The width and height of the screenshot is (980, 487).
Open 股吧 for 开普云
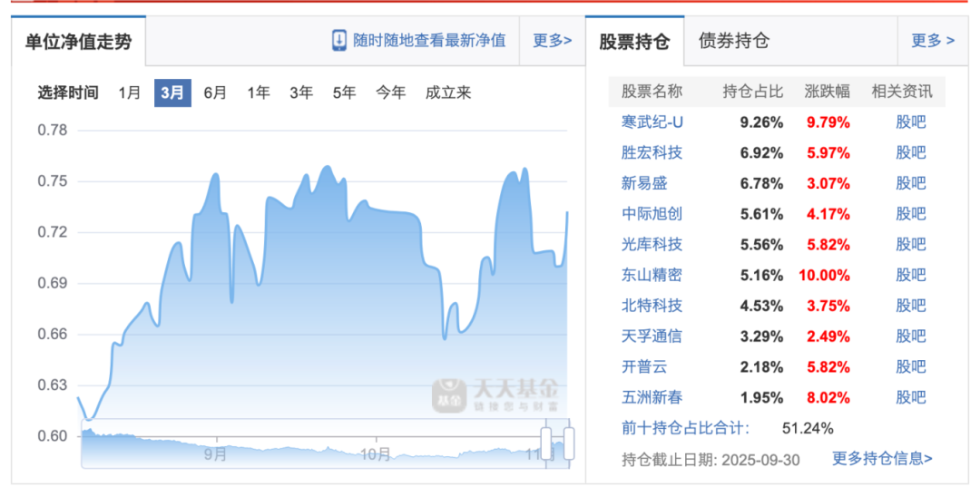(911, 366)
